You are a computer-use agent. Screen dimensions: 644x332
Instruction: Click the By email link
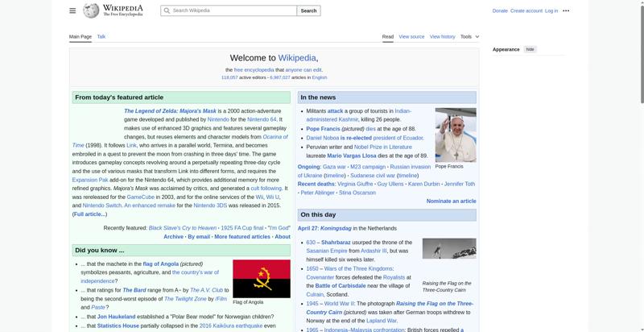(199, 237)
